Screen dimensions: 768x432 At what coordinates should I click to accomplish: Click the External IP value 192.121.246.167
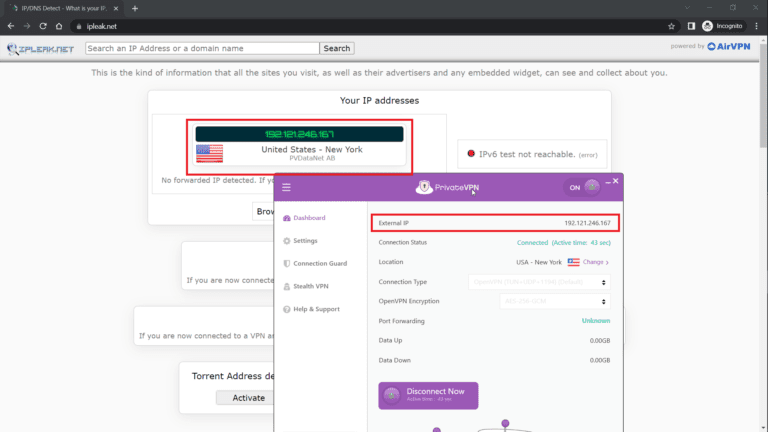point(587,223)
